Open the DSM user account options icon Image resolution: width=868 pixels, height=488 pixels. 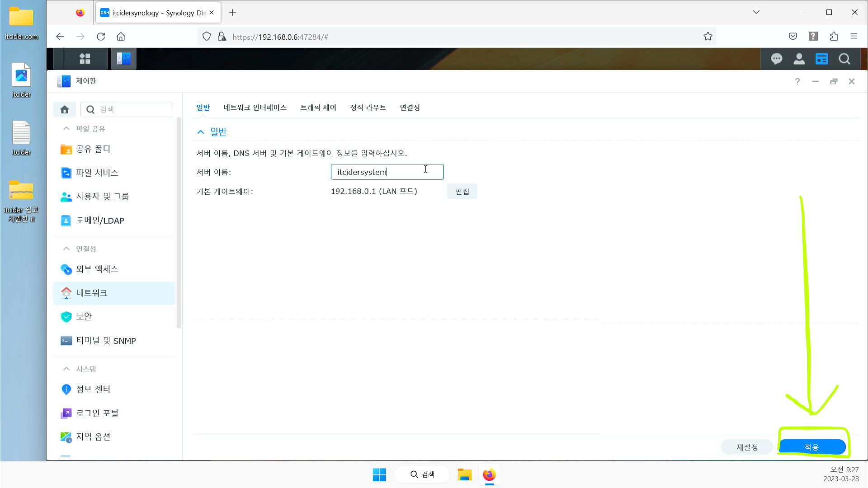pyautogui.click(x=799, y=59)
